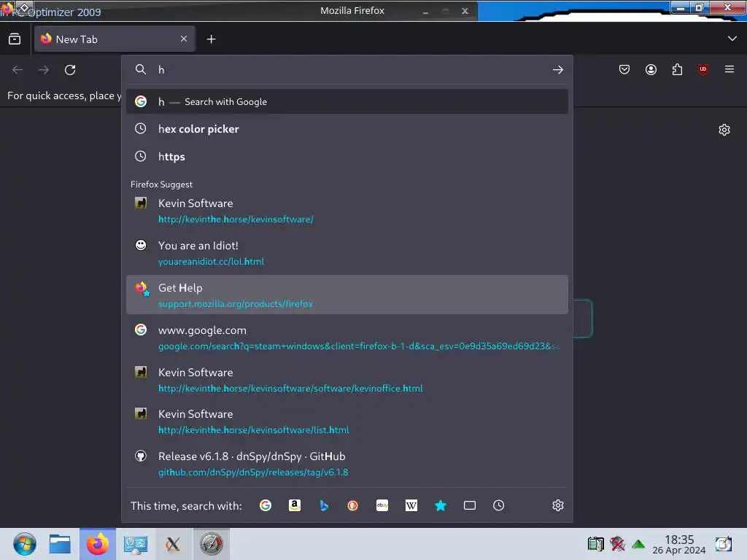
Task: Open the Firefox account menu
Action: (x=651, y=69)
